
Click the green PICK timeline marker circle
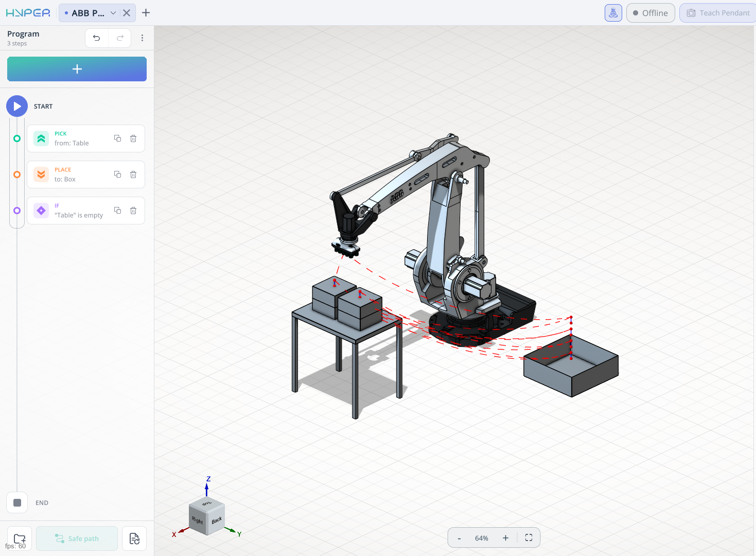17,138
